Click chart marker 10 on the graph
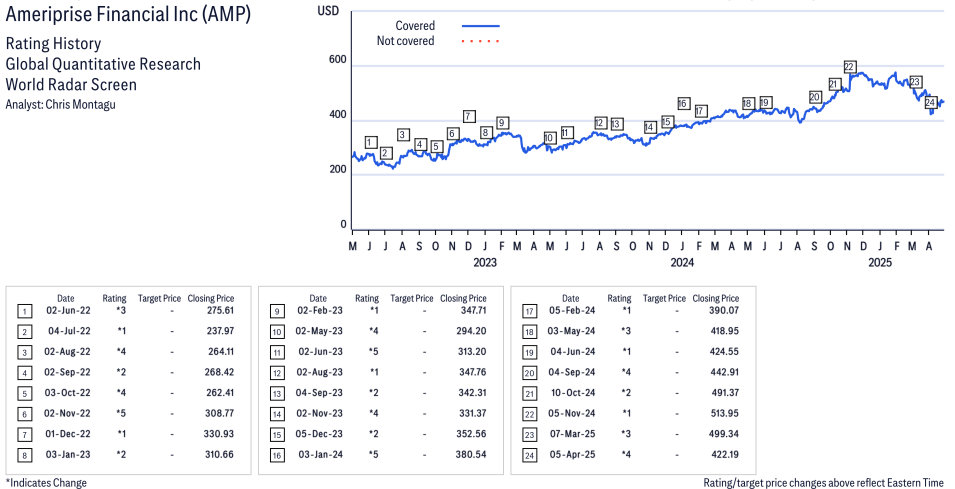Viewport: 955px width, 489px height. (x=549, y=138)
